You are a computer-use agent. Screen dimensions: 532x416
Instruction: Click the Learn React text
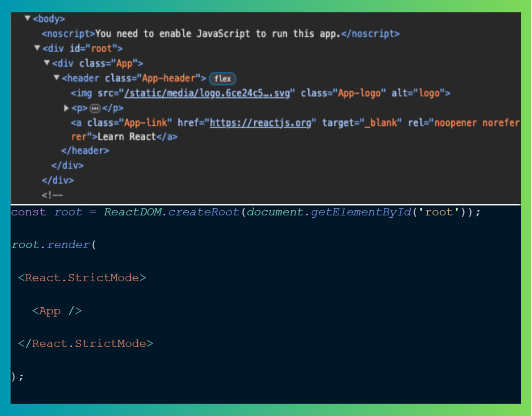click(x=127, y=137)
